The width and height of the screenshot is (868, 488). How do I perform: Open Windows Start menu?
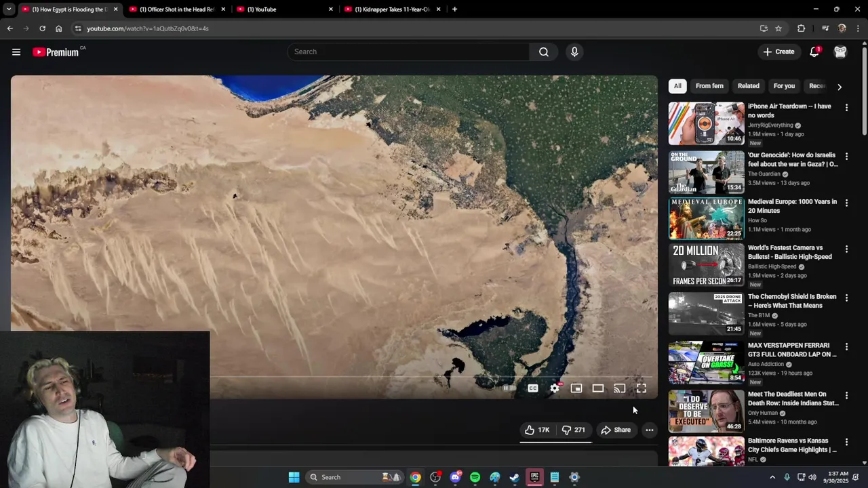click(x=294, y=477)
